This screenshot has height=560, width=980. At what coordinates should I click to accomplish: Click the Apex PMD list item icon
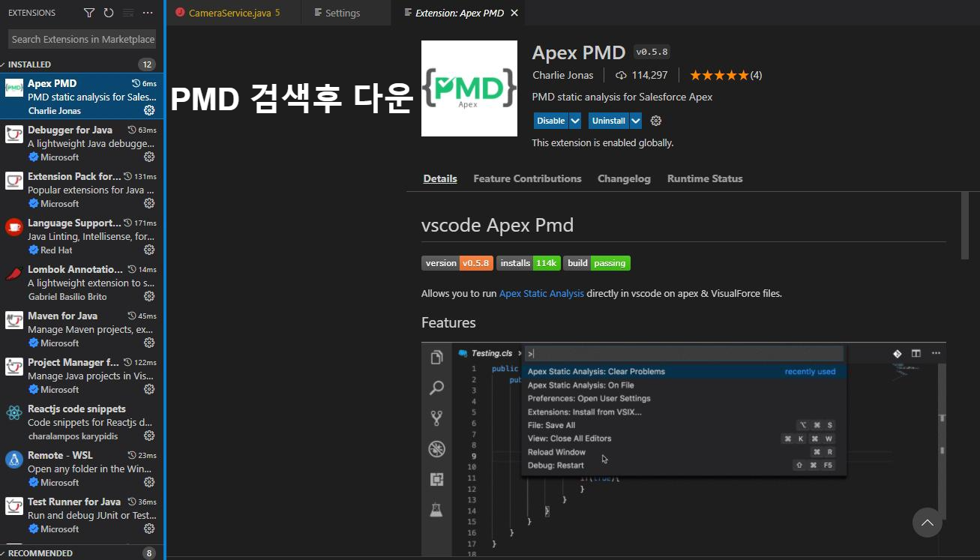click(14, 88)
